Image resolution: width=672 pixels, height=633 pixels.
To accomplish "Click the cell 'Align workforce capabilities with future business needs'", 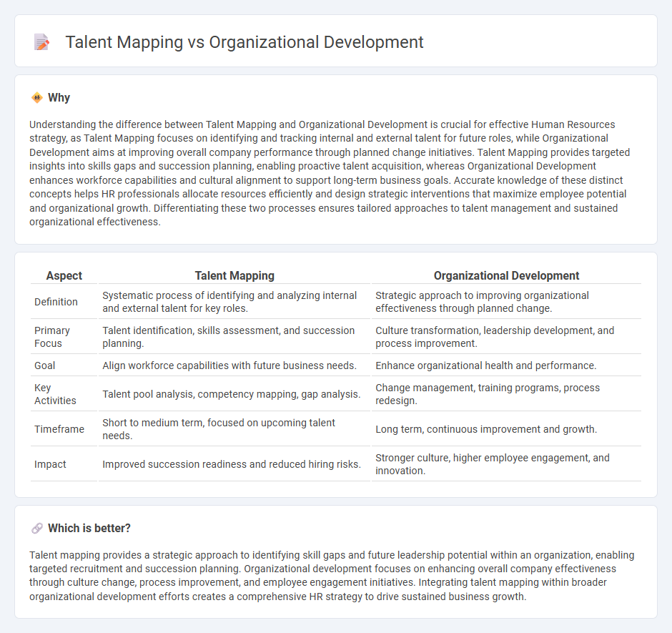I will (234, 365).
